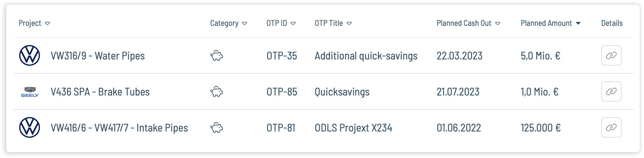Open details link for VW316/9 Water Pipes
Image resolution: width=644 pixels, height=158 pixels.
611,55
